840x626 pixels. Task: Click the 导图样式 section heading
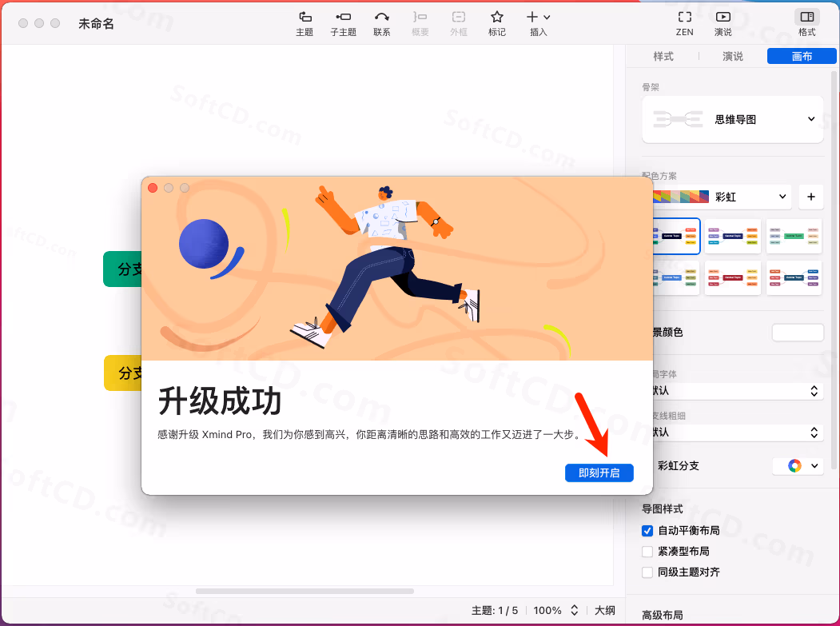tap(662, 508)
